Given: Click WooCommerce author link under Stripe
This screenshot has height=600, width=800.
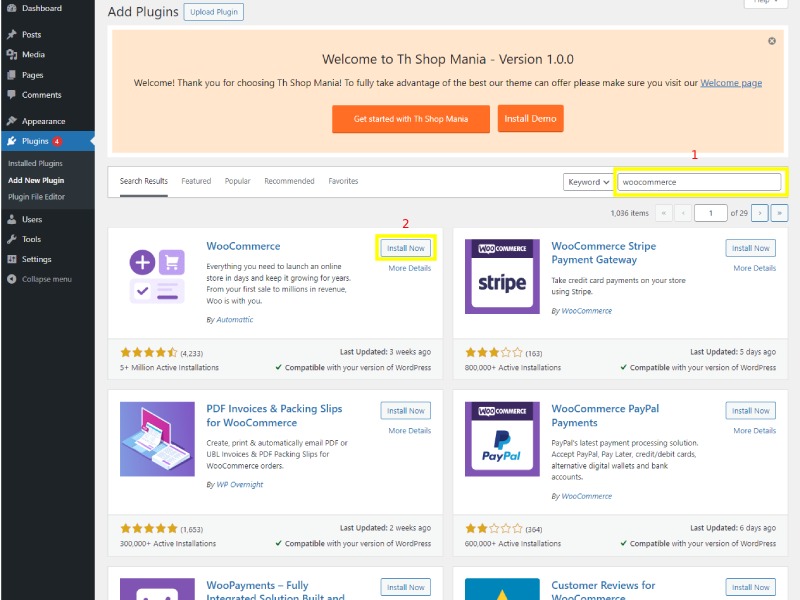Looking at the screenshot, I should point(587,311).
